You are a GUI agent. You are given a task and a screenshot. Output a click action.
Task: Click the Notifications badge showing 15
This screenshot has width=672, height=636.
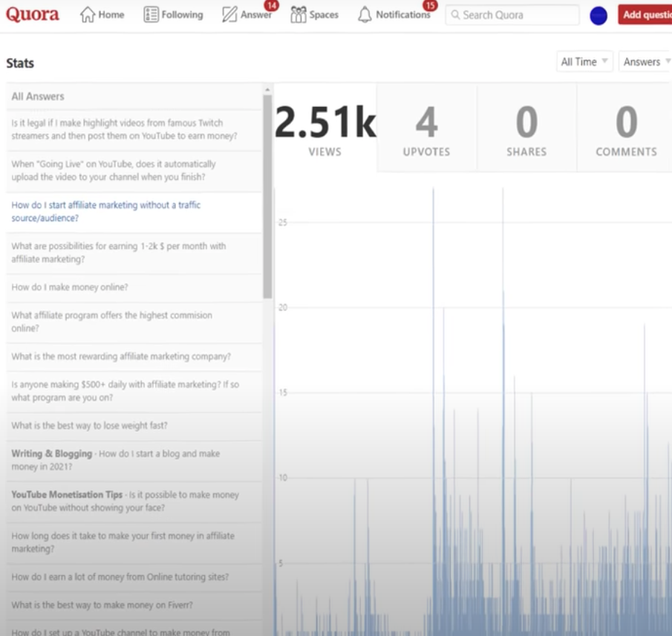[430, 6]
